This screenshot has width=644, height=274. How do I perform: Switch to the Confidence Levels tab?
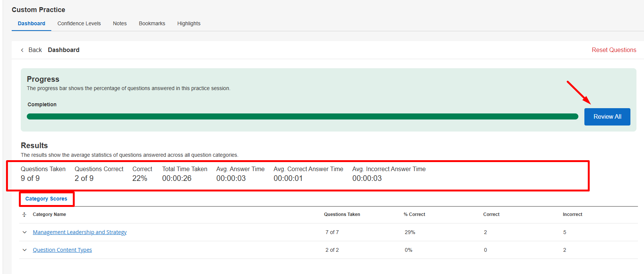(79, 23)
